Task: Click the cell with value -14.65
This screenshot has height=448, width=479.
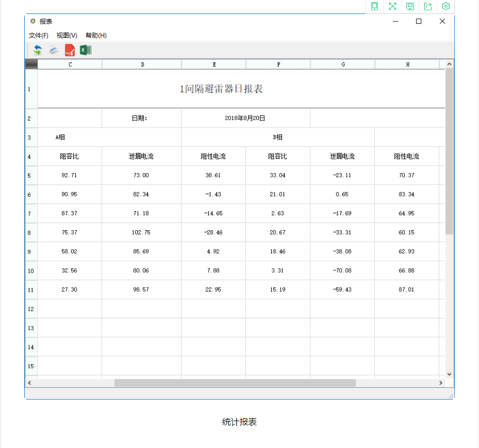Action: [x=214, y=214]
